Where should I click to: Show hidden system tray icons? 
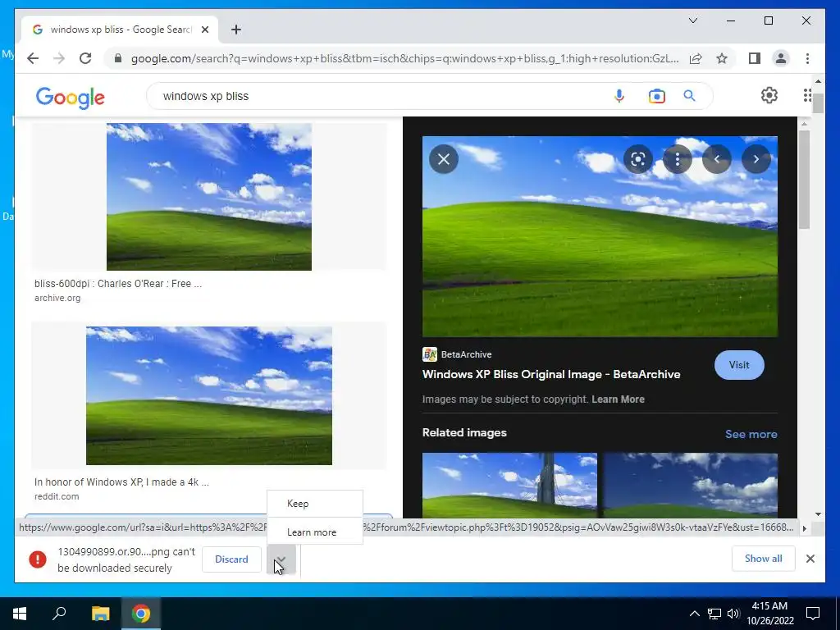(694, 614)
